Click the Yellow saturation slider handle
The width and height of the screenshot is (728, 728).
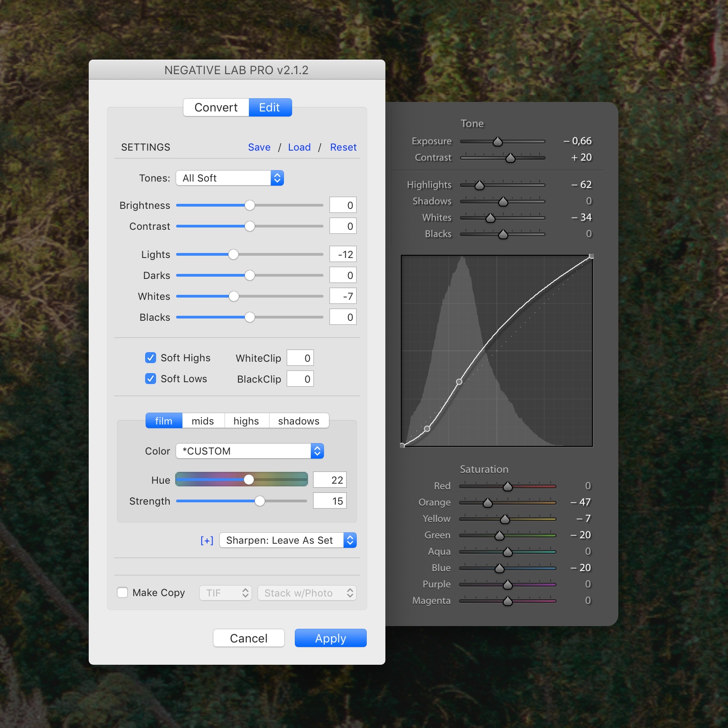coord(505,519)
